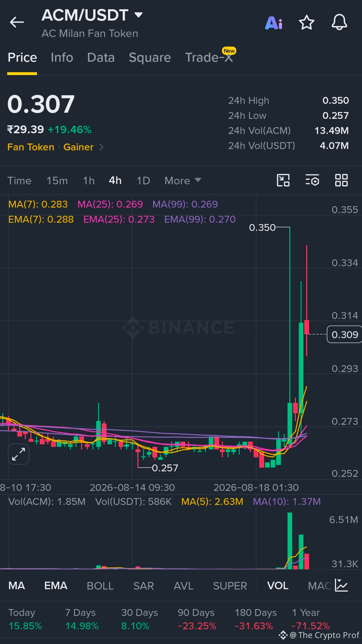Tap the tallest green volume bar
Image resolution: width=362 pixels, height=644 pixels.
tap(290, 541)
